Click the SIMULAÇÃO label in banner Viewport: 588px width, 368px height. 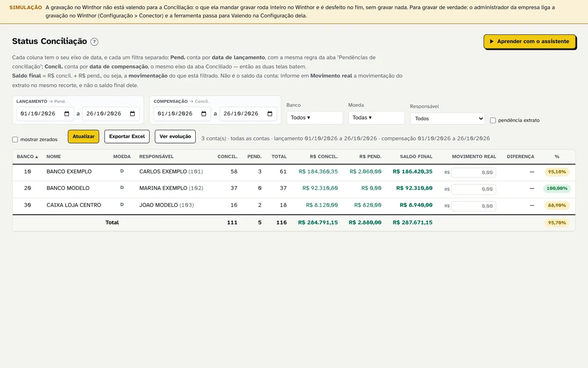click(x=26, y=8)
